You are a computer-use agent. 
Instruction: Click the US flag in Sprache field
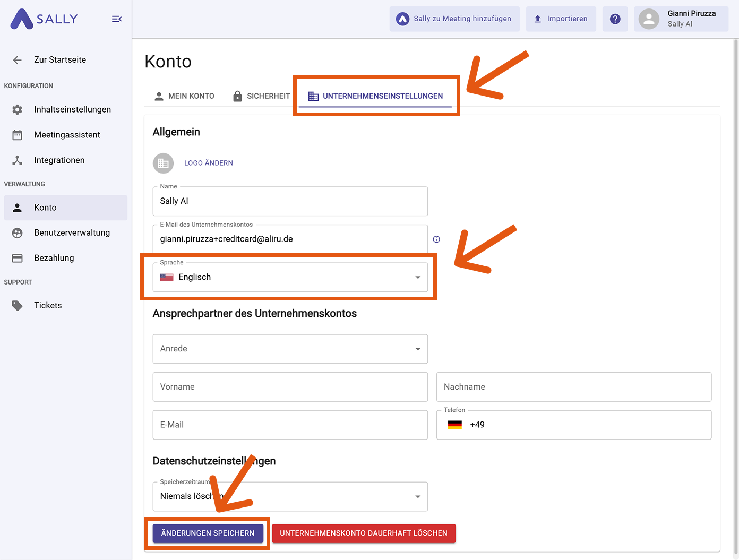click(167, 277)
